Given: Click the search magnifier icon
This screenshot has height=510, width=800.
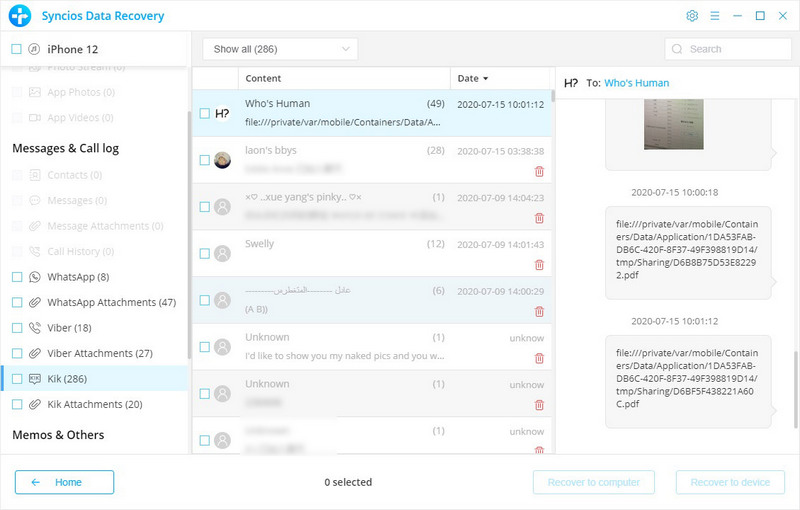Looking at the screenshot, I should [x=677, y=49].
